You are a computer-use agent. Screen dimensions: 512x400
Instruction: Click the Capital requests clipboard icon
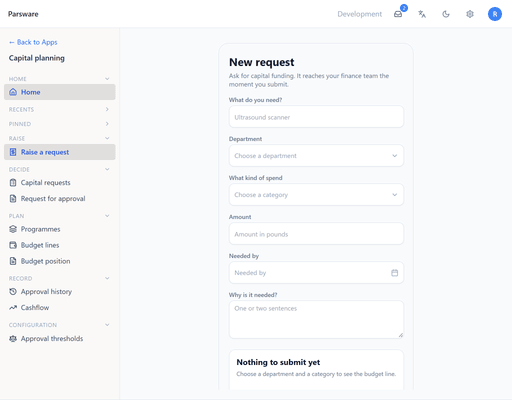[x=13, y=183]
